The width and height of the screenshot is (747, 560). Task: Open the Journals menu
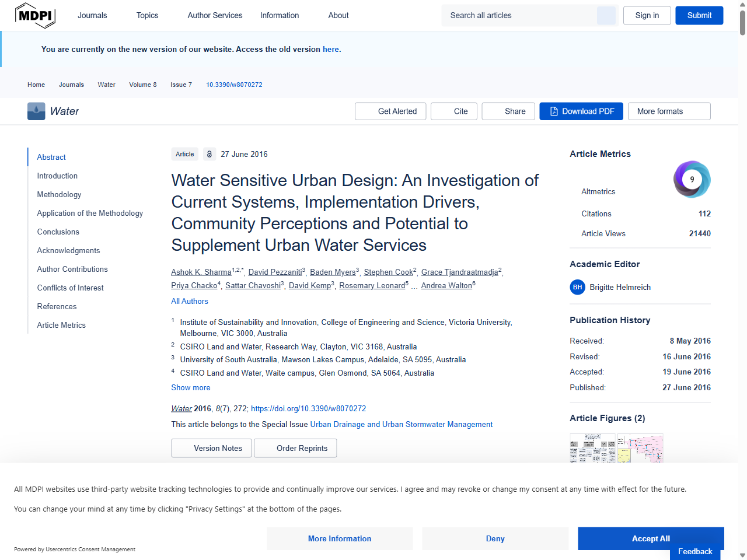coord(92,15)
